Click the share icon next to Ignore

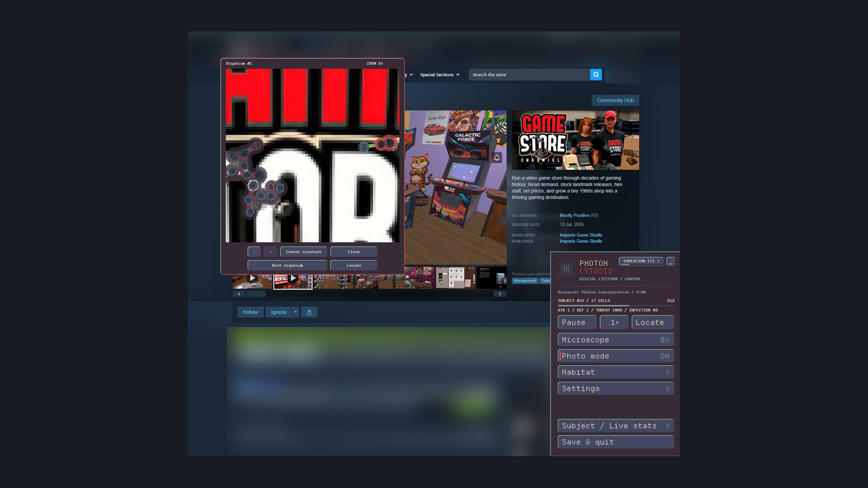[x=309, y=312]
